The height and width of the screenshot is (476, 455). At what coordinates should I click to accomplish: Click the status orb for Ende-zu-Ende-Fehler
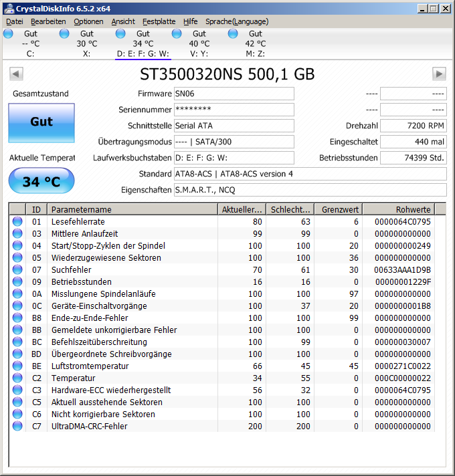(17, 318)
